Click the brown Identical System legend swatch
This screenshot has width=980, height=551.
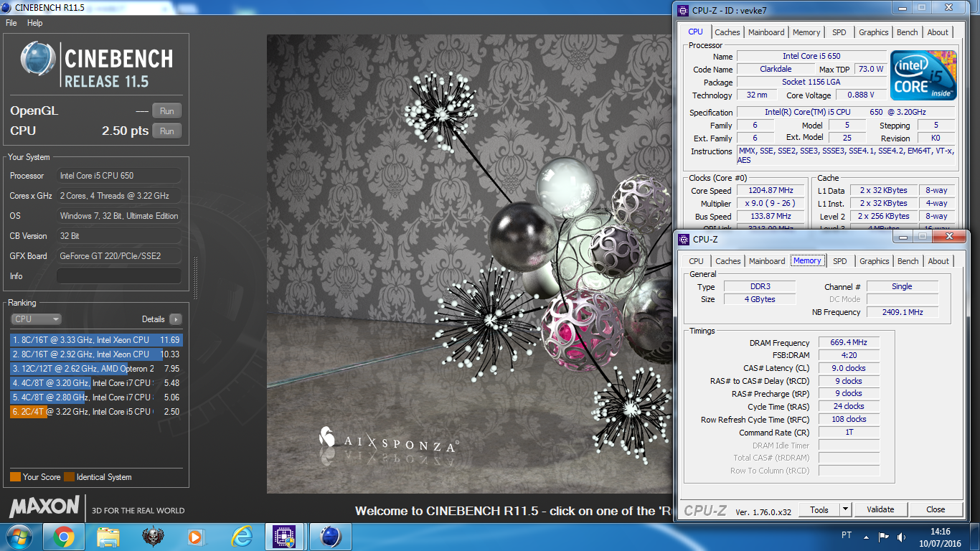69,477
